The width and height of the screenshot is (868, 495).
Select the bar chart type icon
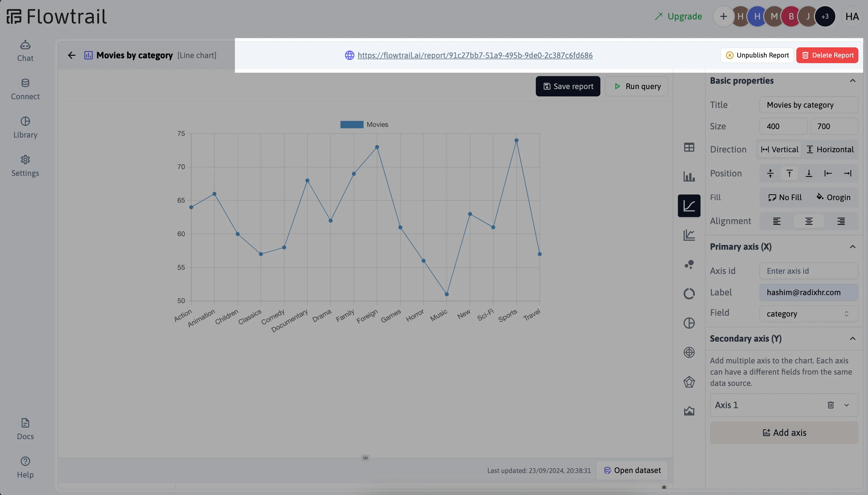(x=689, y=176)
